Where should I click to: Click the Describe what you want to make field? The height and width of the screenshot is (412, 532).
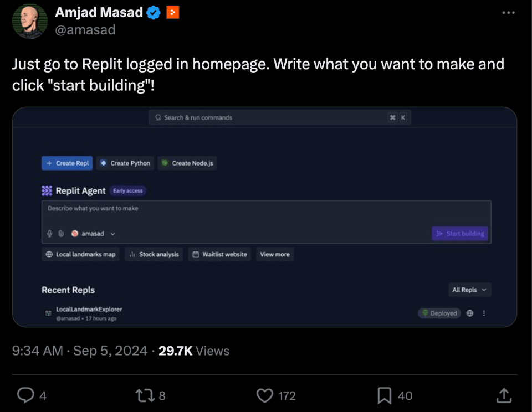(x=266, y=213)
